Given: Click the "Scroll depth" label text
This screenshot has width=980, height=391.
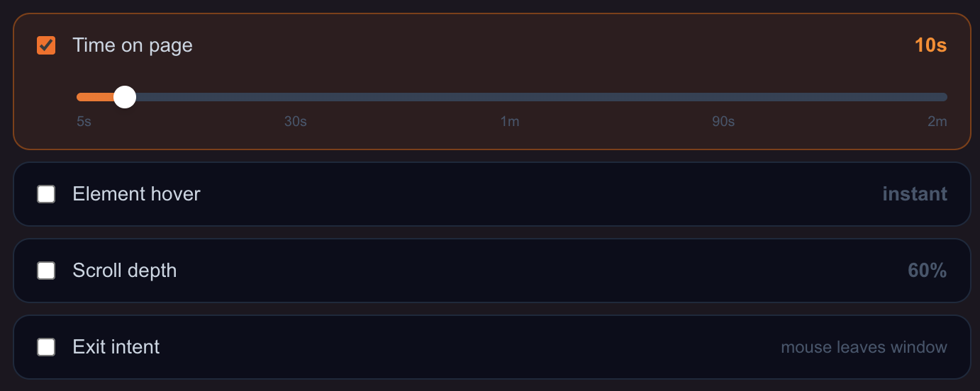Looking at the screenshot, I should point(125,271).
